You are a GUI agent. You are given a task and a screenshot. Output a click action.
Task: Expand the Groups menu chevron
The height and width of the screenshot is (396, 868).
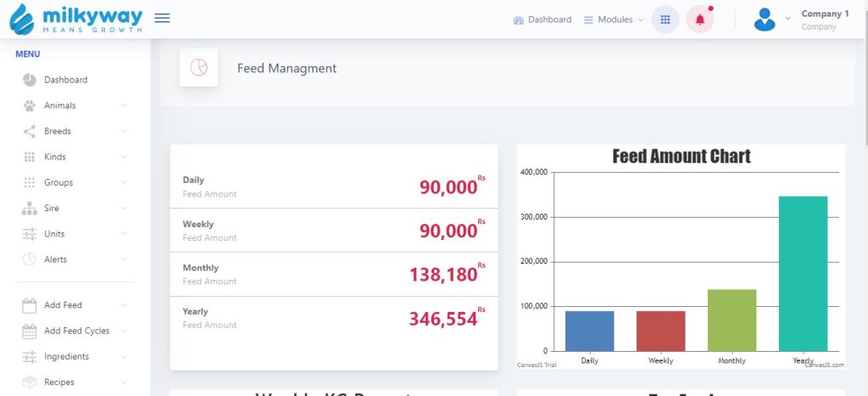(125, 182)
